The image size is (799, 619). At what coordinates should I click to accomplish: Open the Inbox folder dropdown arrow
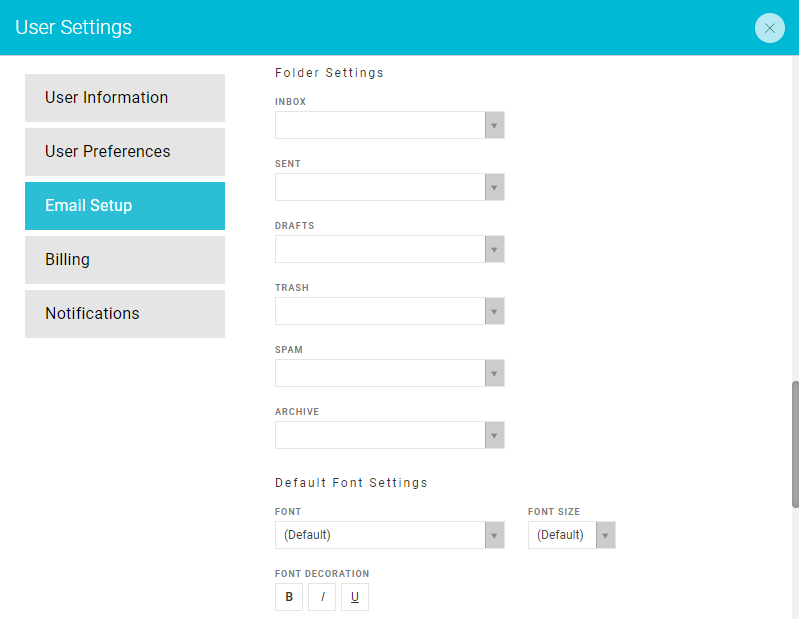click(494, 125)
